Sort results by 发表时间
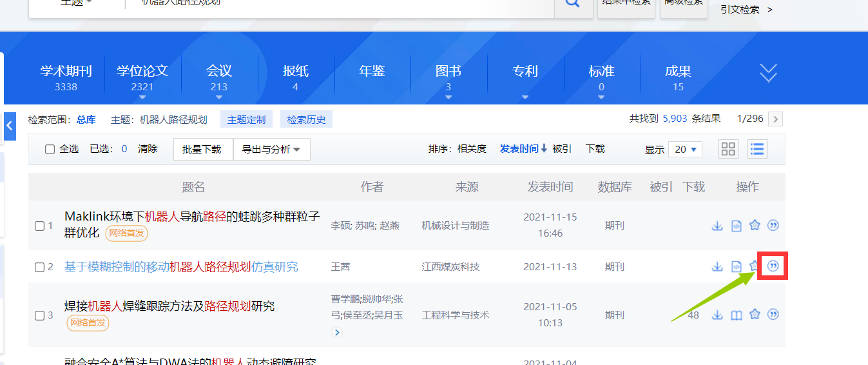868x365 pixels. pos(523,149)
